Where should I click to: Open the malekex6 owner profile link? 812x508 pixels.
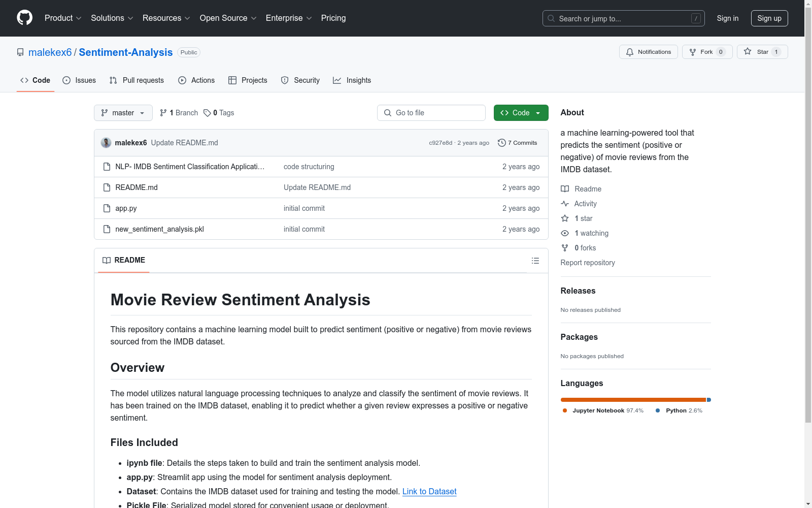pos(50,52)
